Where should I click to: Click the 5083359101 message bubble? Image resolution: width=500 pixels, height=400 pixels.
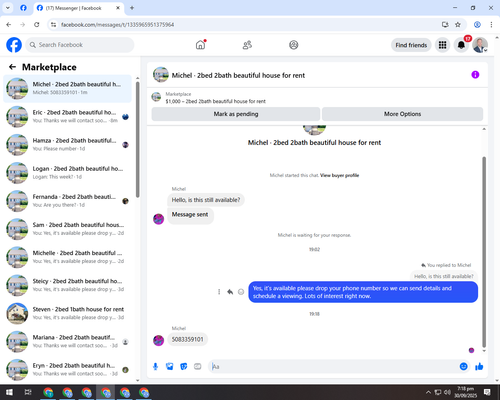[187, 339]
